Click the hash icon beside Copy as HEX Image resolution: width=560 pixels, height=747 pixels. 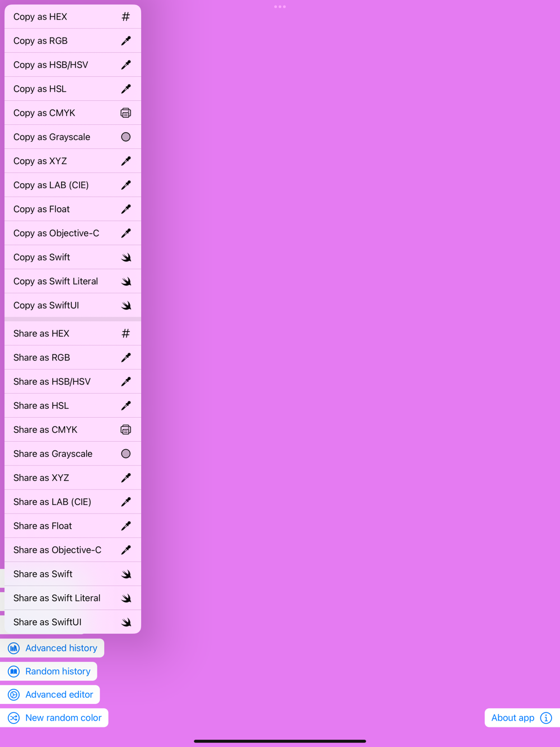tap(126, 17)
